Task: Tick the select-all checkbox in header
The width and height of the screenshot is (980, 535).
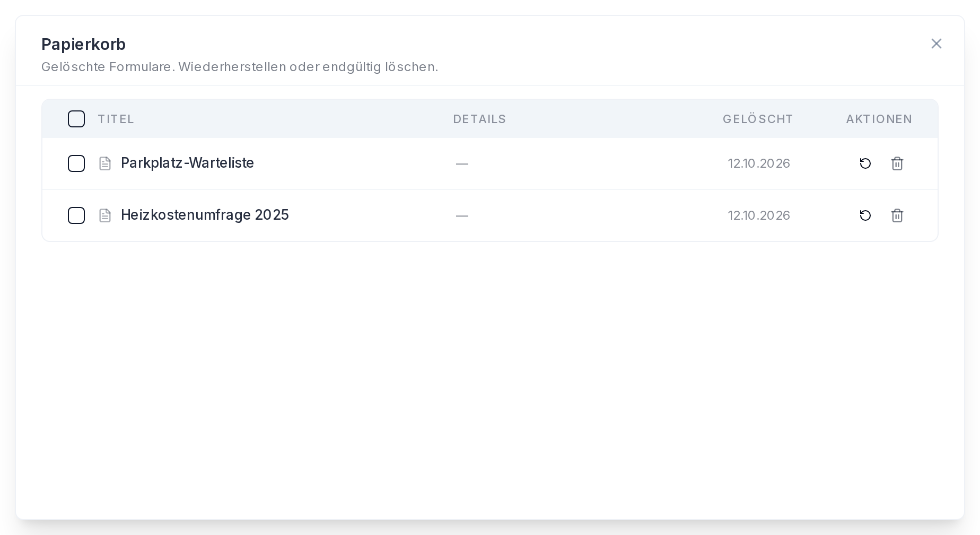Action: click(x=76, y=119)
